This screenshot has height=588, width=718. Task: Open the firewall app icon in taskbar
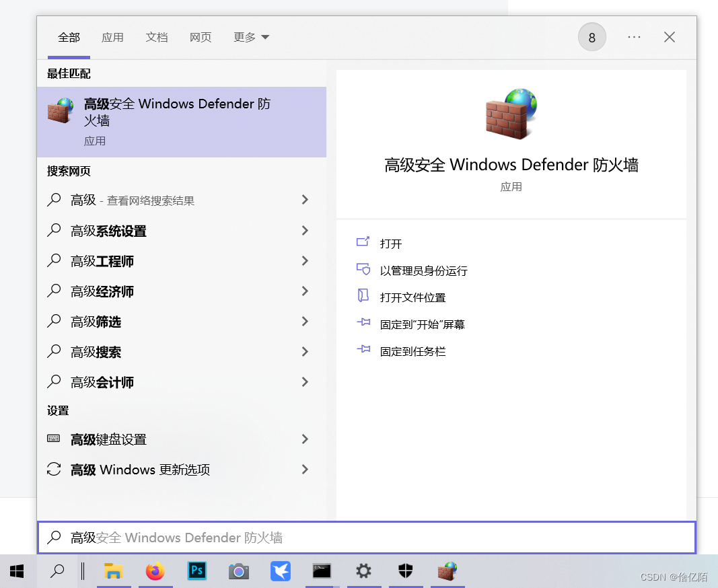click(x=447, y=571)
